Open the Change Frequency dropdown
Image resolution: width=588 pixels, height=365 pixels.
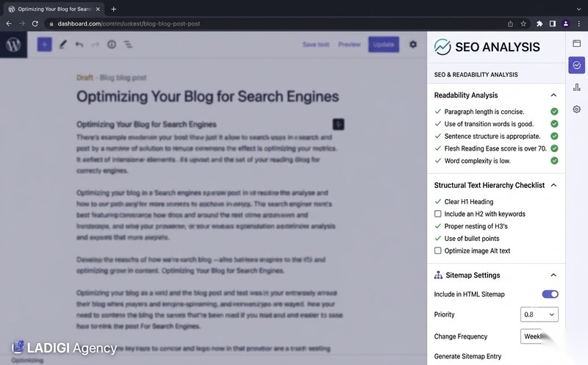point(539,336)
